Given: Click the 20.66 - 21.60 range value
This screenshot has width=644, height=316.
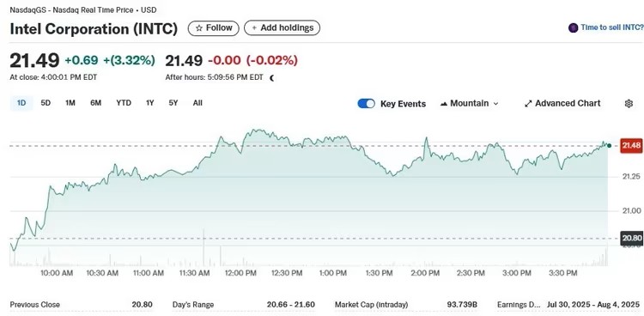Looking at the screenshot, I should (x=291, y=305).
